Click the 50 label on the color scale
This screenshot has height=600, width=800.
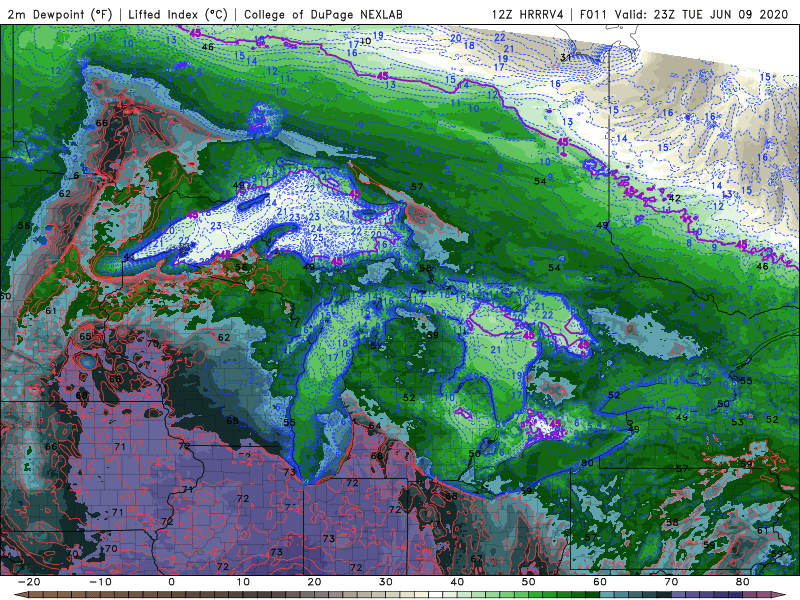(529, 582)
